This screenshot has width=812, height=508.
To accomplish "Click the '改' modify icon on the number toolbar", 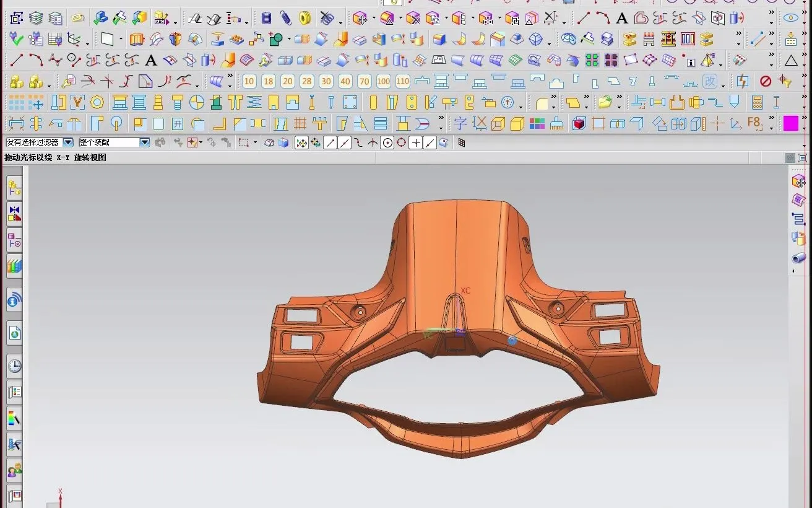I will [710, 81].
